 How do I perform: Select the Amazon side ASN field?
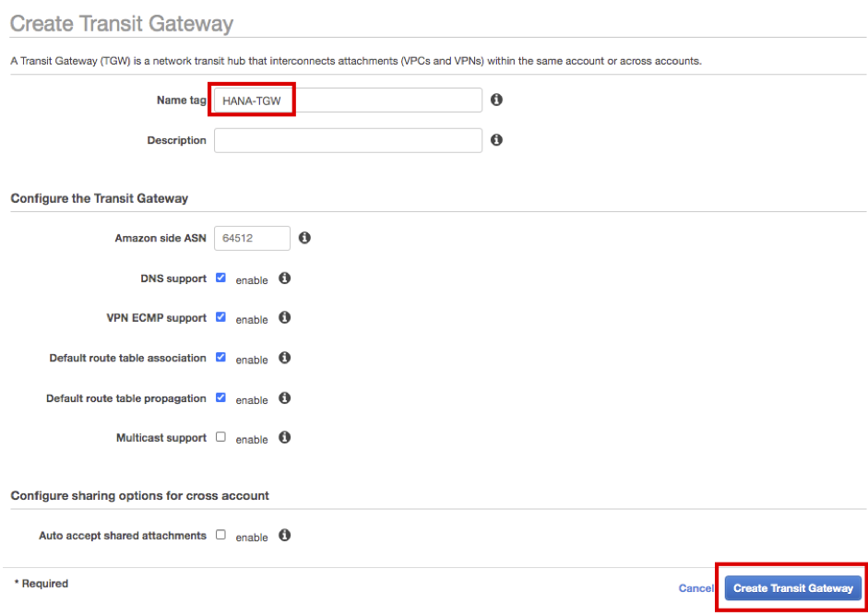(x=252, y=238)
